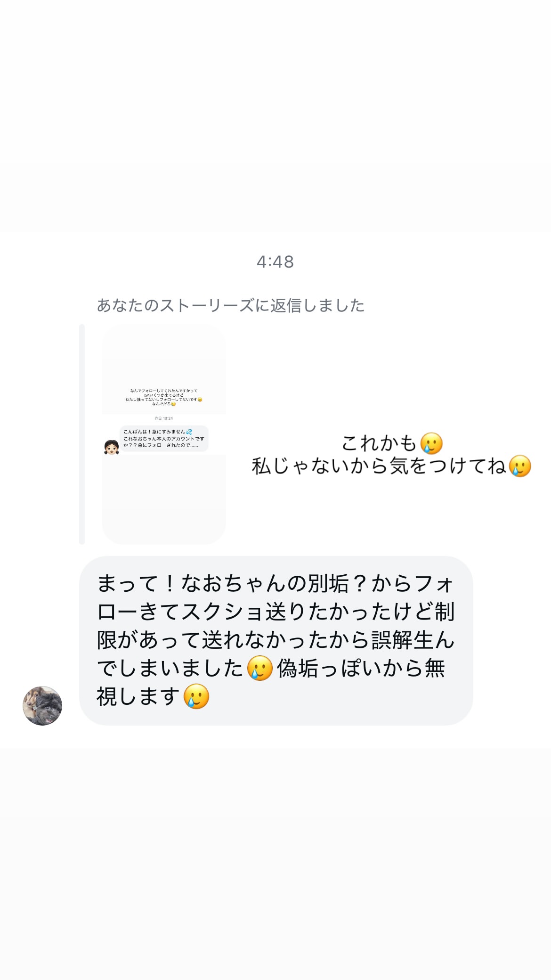Tap the crying emoji after 気をつけてね

click(520, 466)
